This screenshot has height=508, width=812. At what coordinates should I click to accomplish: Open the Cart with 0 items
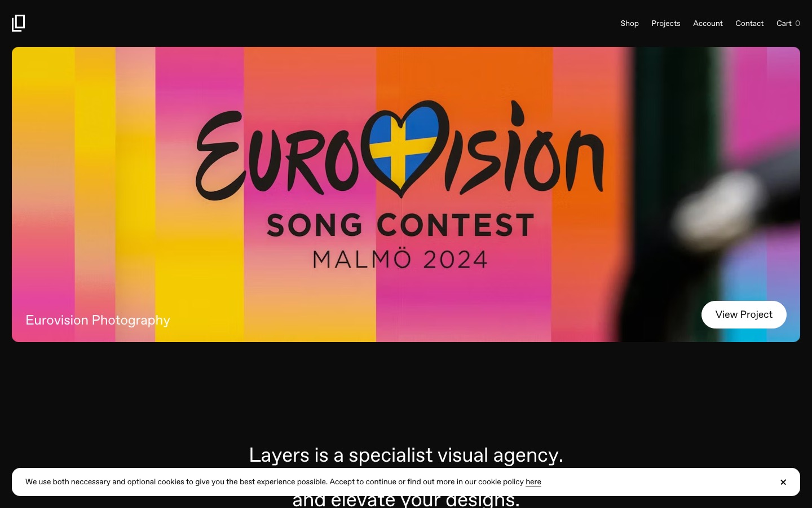788,23
